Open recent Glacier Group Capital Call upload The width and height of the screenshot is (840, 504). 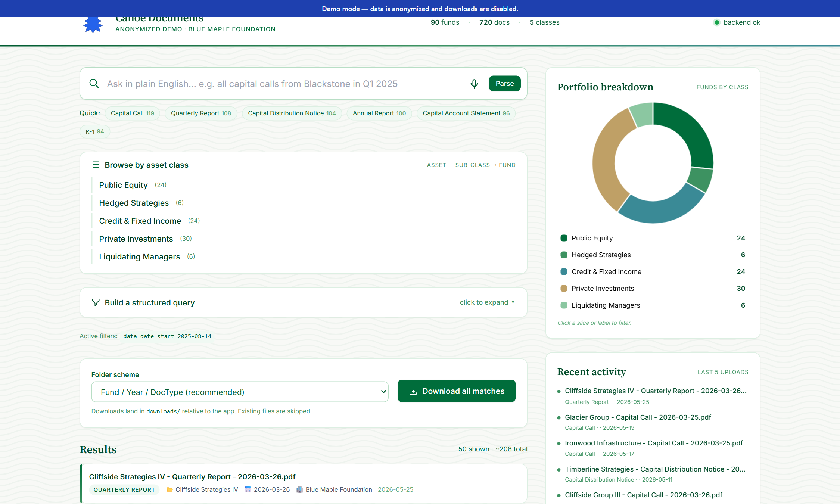tap(638, 417)
